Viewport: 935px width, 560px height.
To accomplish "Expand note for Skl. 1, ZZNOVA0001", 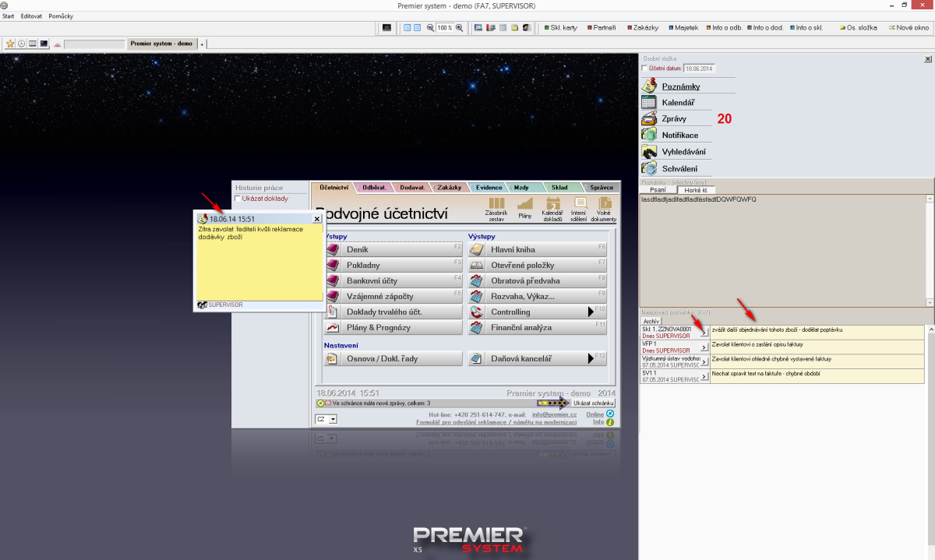I will tap(704, 333).
